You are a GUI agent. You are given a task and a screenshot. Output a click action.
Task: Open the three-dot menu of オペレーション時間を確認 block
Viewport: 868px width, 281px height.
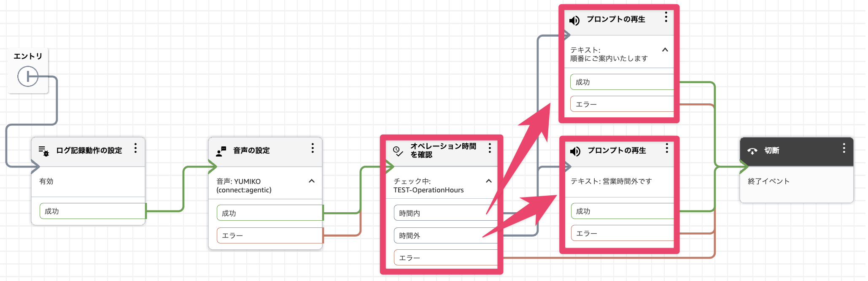pos(490,148)
